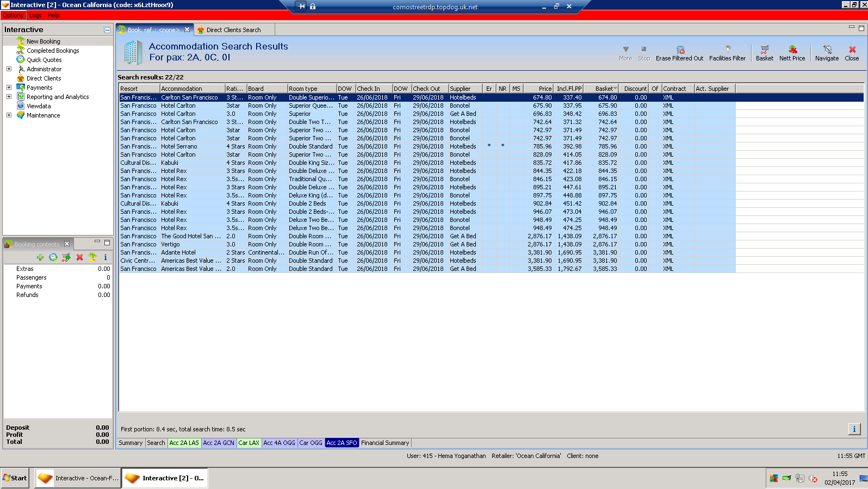
Task: Sort results by the Supplier column header
Action: coord(466,89)
